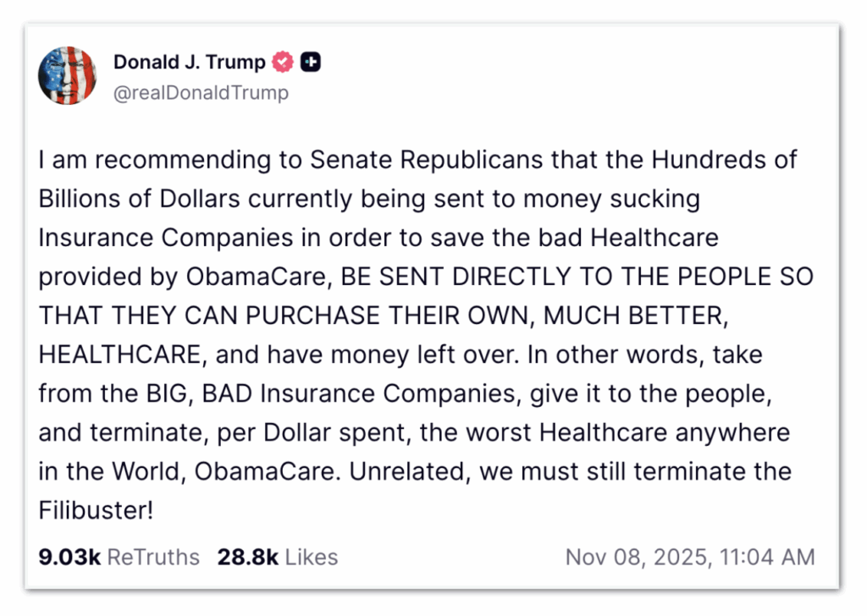
Task: Click the red verified checkmark badge
Action: click(x=282, y=62)
